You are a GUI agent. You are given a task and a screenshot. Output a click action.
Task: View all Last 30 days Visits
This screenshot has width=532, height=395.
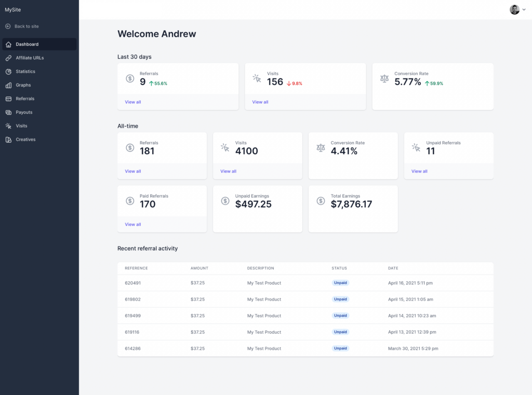260,102
